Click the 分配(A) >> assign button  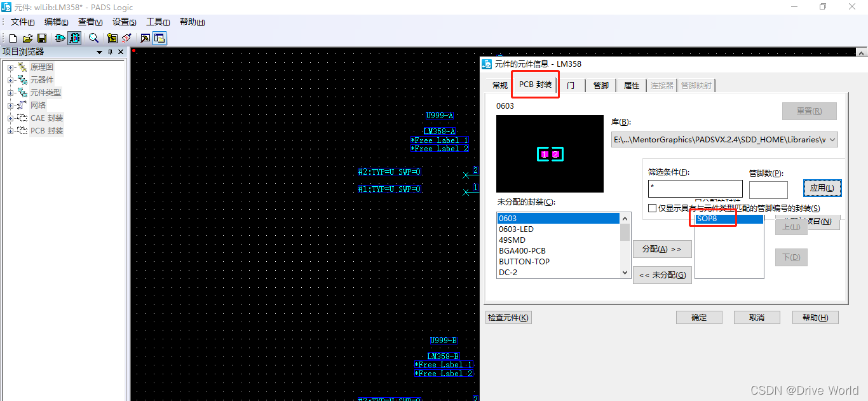tap(662, 249)
